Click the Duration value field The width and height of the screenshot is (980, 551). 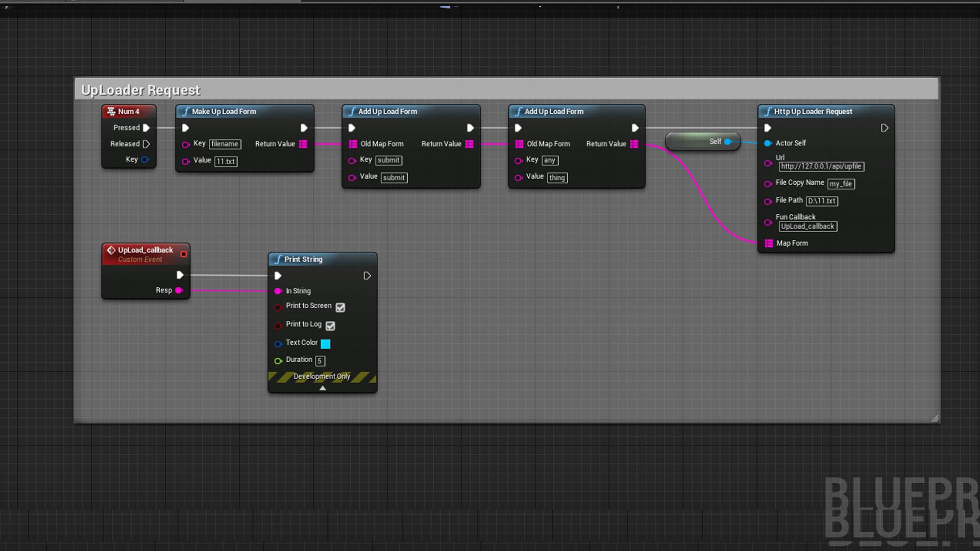[x=320, y=361]
